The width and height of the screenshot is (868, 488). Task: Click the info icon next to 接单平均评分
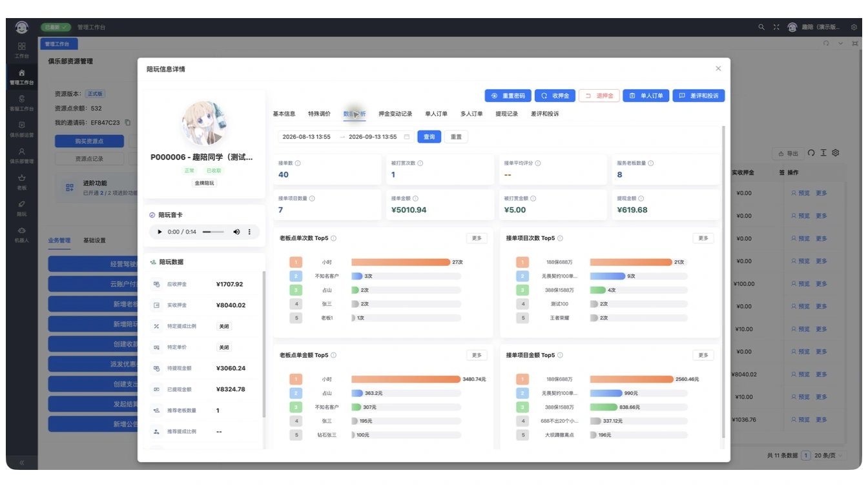(x=538, y=163)
